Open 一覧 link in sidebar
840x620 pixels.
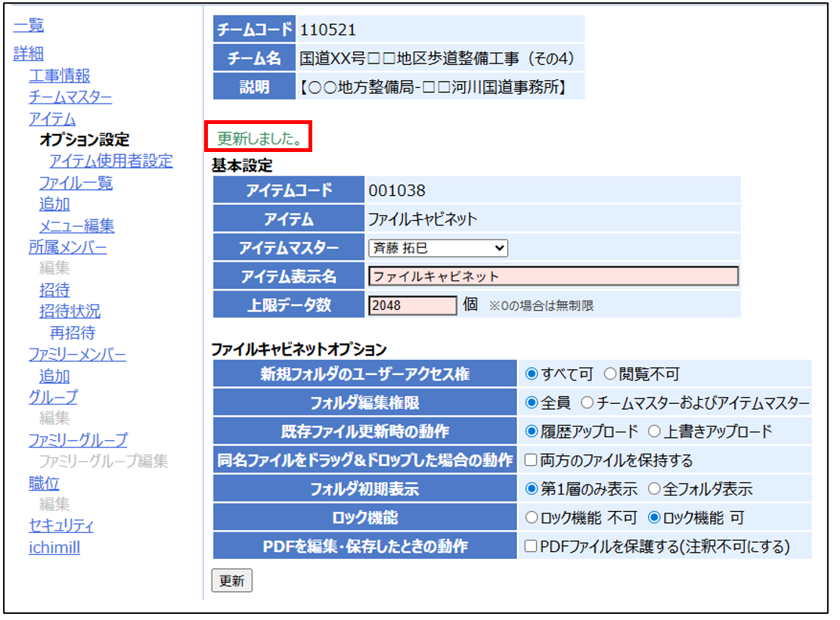(x=29, y=26)
